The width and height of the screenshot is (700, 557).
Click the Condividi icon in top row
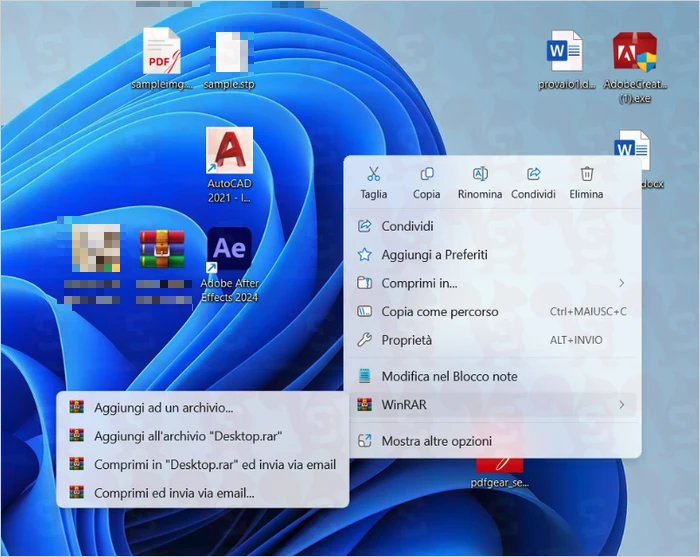click(x=533, y=175)
